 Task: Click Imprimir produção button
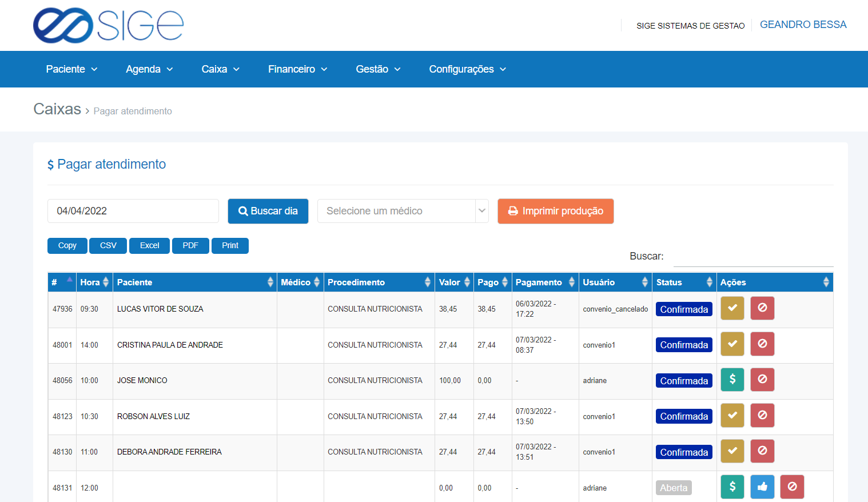555,211
